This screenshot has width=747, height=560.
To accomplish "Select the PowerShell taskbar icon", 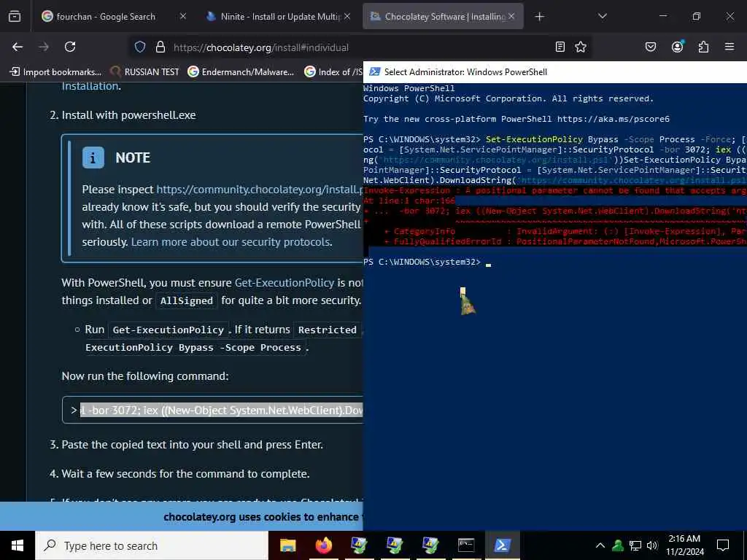I will click(502, 545).
